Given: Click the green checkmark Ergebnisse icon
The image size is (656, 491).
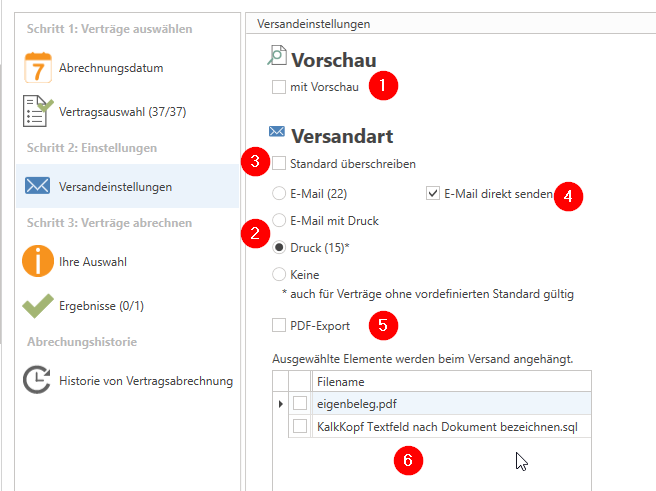Looking at the screenshot, I should coord(37,305).
